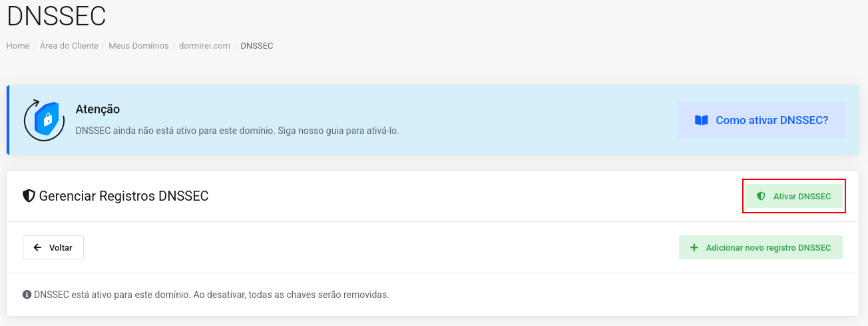868x326 pixels.
Task: Click the shield icon in Ativar DNSSEC button
Action: (761, 197)
